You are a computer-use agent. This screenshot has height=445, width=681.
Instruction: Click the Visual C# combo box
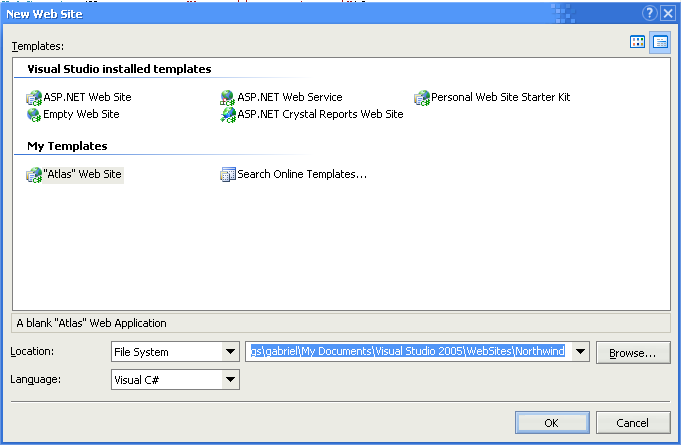(175, 380)
